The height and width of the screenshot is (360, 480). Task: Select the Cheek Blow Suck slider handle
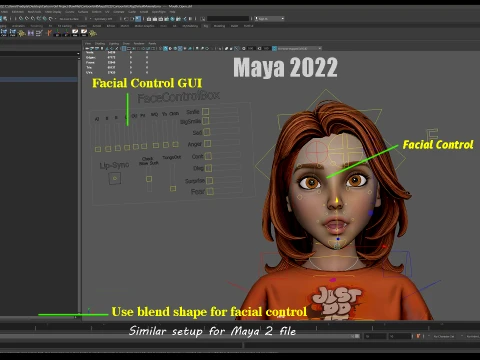point(149,179)
